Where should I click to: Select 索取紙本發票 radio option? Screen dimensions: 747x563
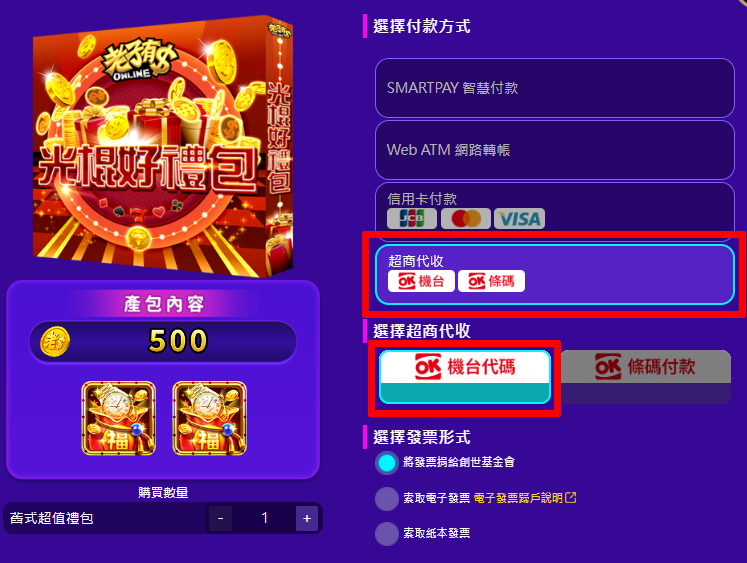click(x=386, y=533)
